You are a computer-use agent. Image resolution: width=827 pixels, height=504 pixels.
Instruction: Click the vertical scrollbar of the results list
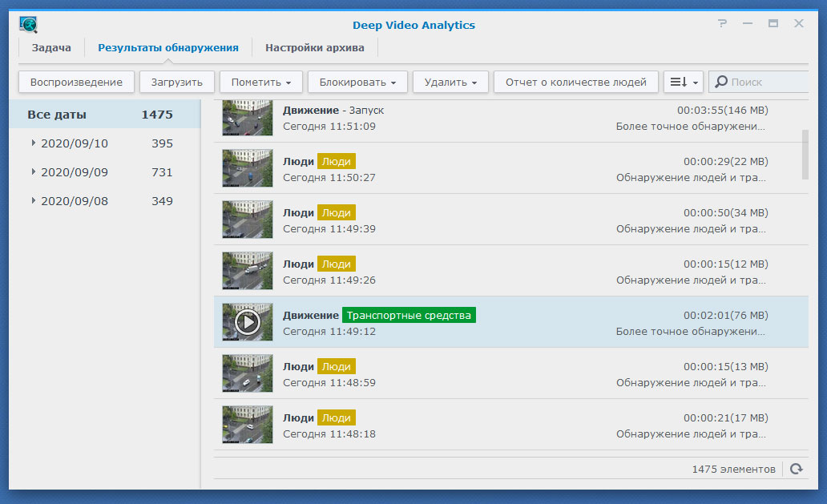coord(805,154)
